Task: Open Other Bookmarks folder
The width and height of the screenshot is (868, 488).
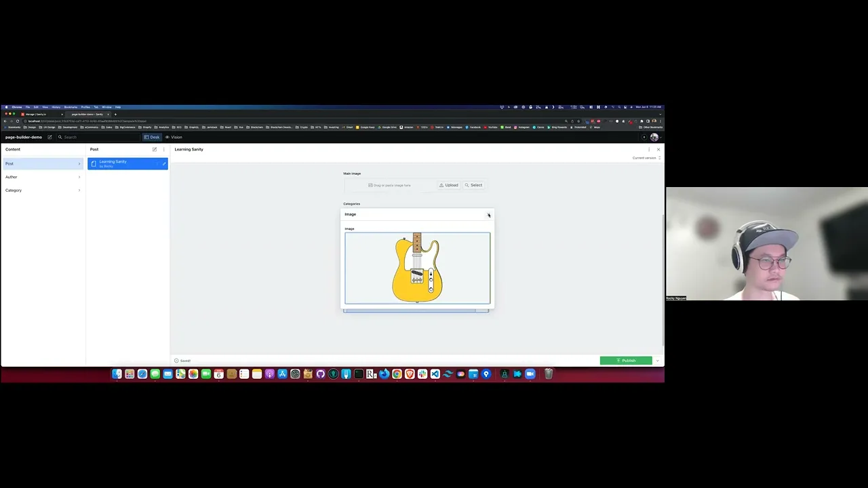Action: 650,127
